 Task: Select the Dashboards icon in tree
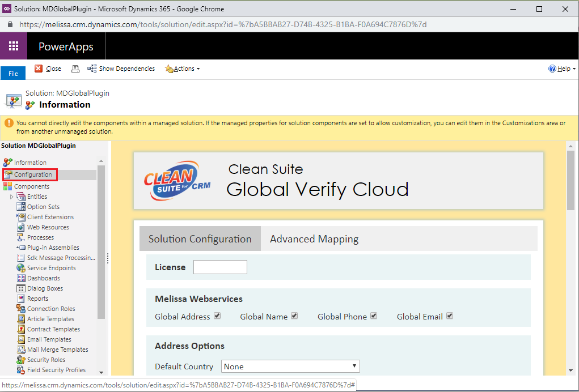pyautogui.click(x=21, y=278)
